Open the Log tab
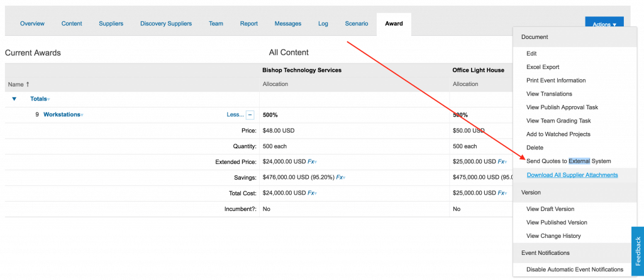This screenshot has width=644, height=280. tap(323, 23)
